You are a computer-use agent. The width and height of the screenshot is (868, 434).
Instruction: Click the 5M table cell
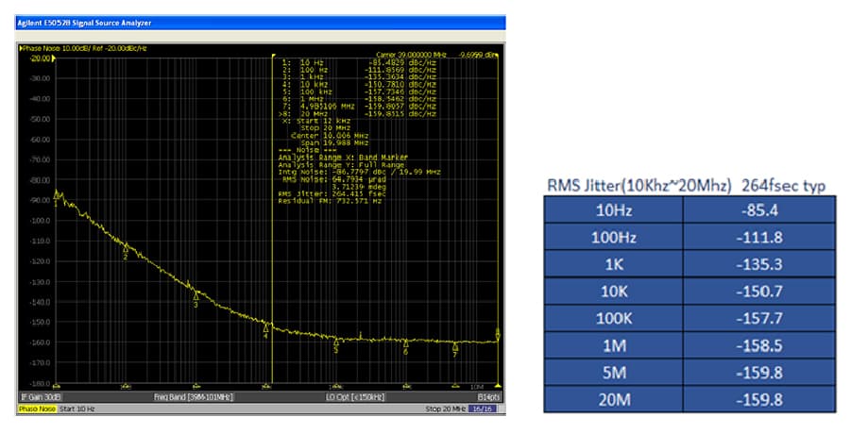point(613,373)
